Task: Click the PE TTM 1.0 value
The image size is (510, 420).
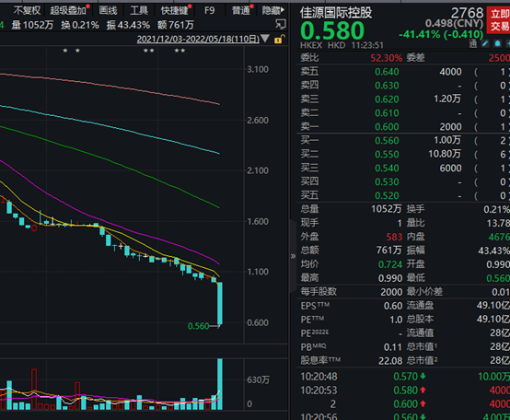Action: click(396, 320)
